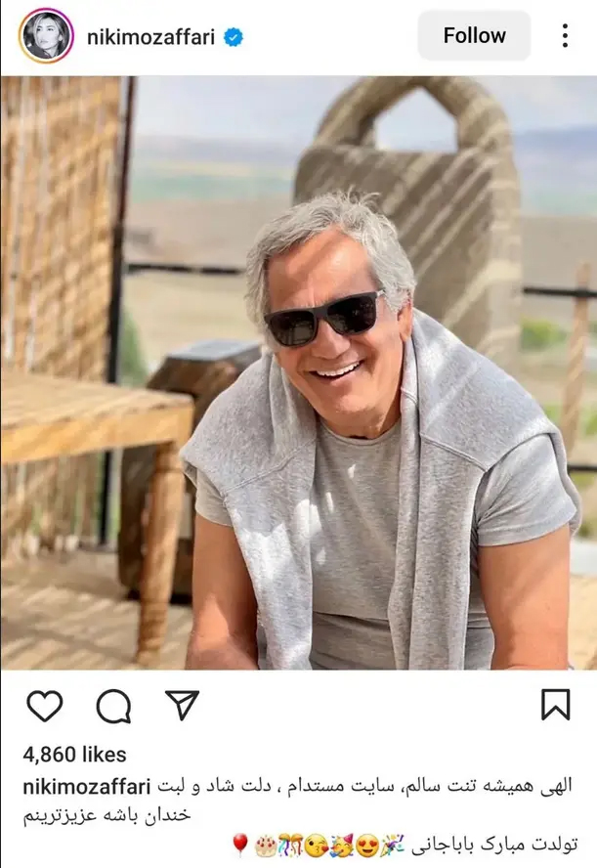Open the three-dot more options menu

(x=565, y=36)
